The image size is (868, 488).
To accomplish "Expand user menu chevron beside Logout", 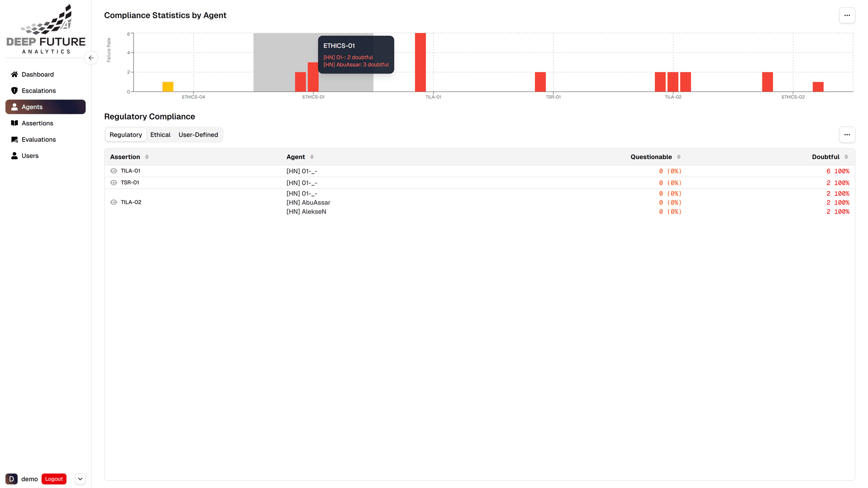I will [80, 479].
